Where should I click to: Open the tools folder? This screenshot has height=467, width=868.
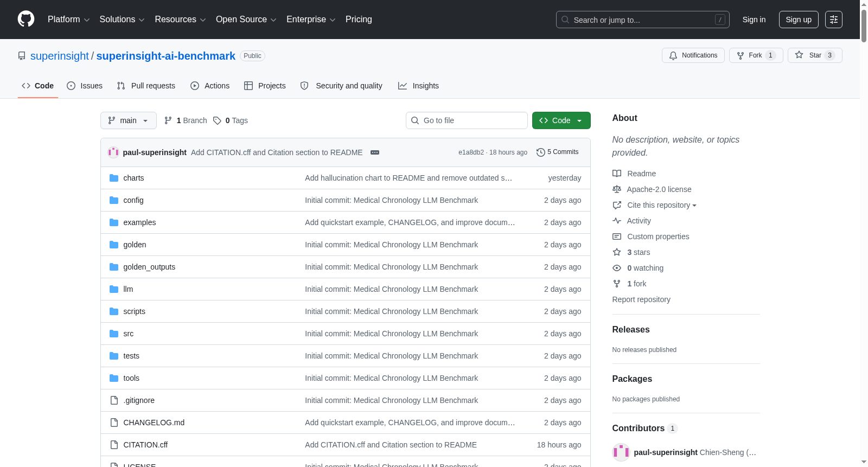(131, 378)
